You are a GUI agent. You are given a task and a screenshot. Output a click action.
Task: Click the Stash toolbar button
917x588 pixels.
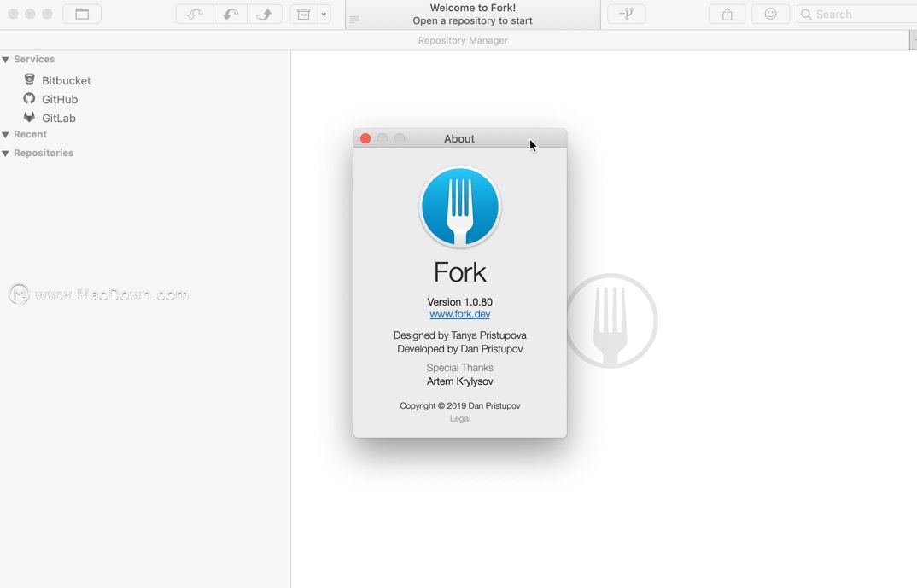303,14
